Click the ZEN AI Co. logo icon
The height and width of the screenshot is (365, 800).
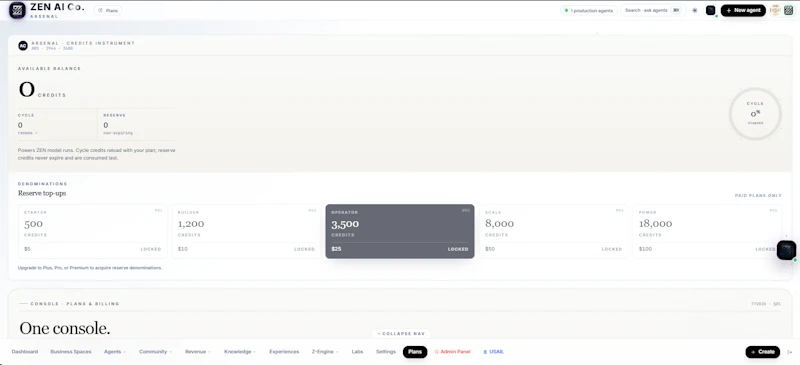coord(17,10)
